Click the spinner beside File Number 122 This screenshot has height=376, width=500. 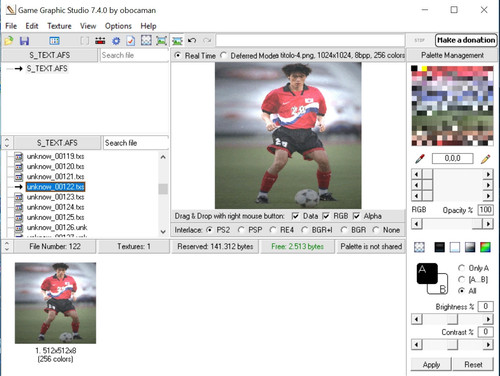coord(7,247)
